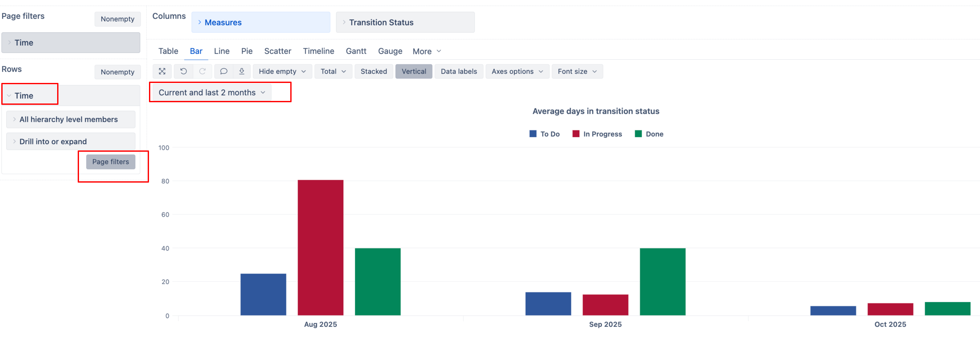Toggle the Vertical orientation button
980x361 pixels.
click(413, 71)
